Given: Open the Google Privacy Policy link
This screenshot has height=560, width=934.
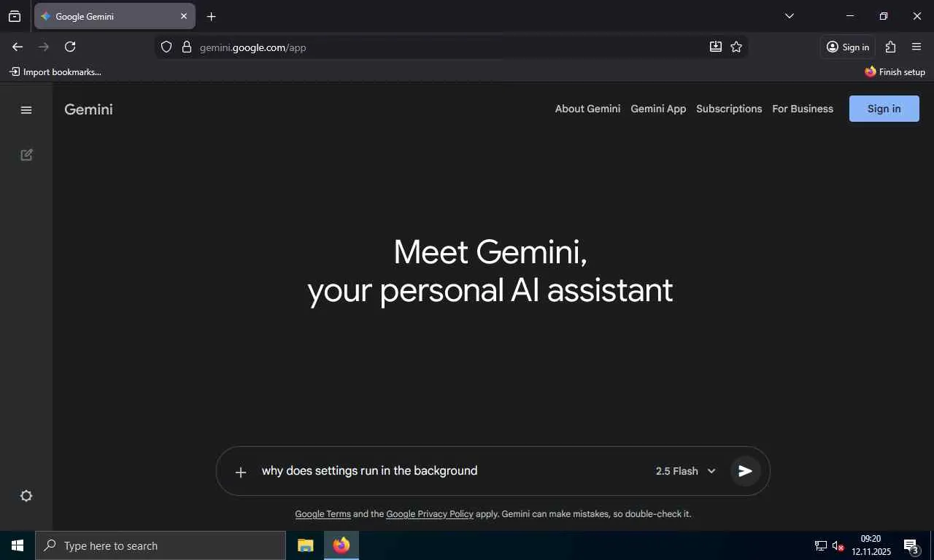Looking at the screenshot, I should point(430,514).
